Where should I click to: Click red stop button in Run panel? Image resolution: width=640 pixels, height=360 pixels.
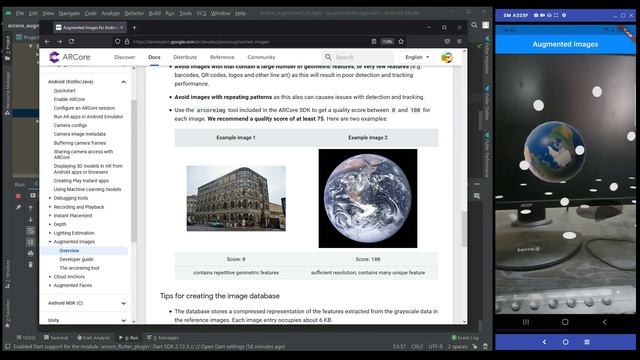(x=18, y=196)
